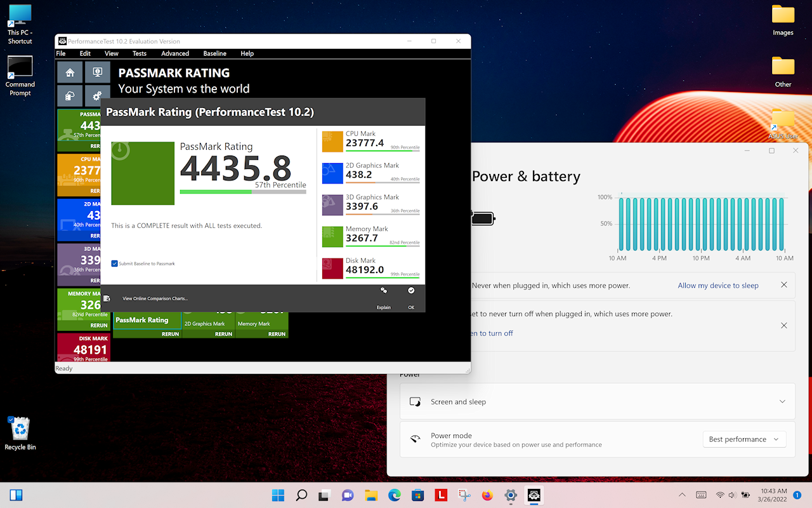Click the Ready status bar text

click(64, 368)
